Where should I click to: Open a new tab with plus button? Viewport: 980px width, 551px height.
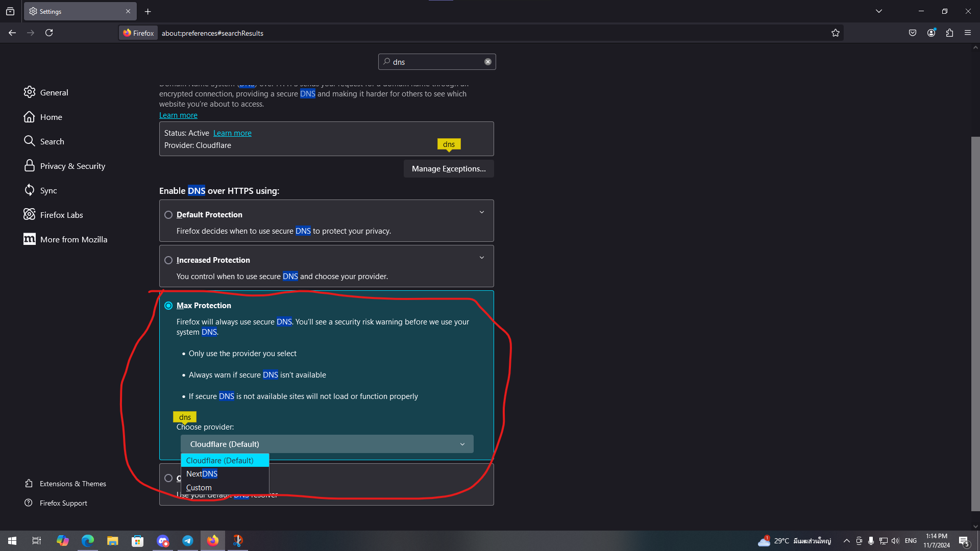coord(148,11)
